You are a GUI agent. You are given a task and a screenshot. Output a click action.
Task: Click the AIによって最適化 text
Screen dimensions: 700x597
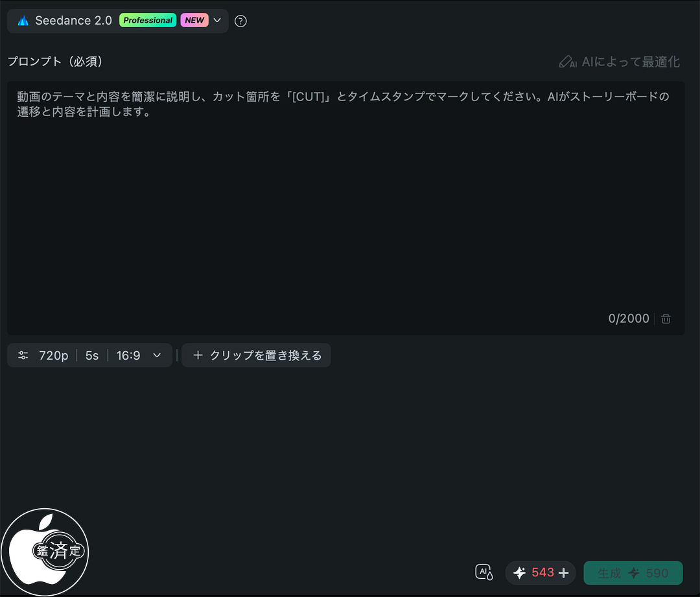631,62
